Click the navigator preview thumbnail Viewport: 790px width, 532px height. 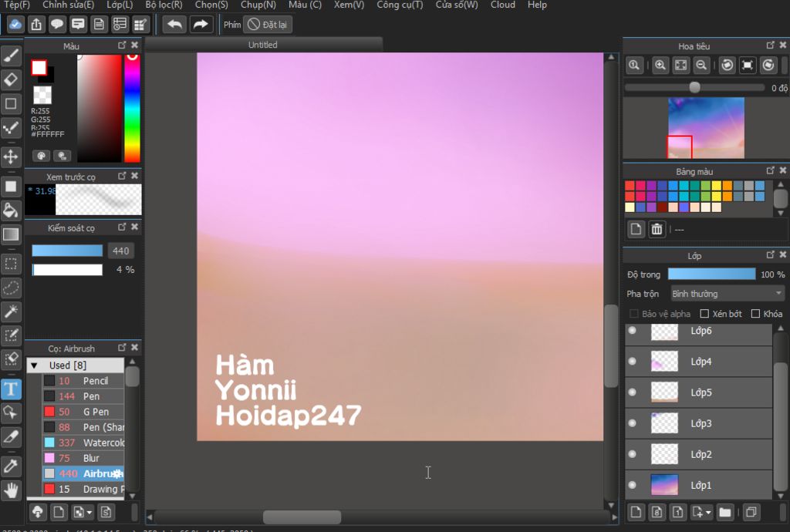point(706,128)
